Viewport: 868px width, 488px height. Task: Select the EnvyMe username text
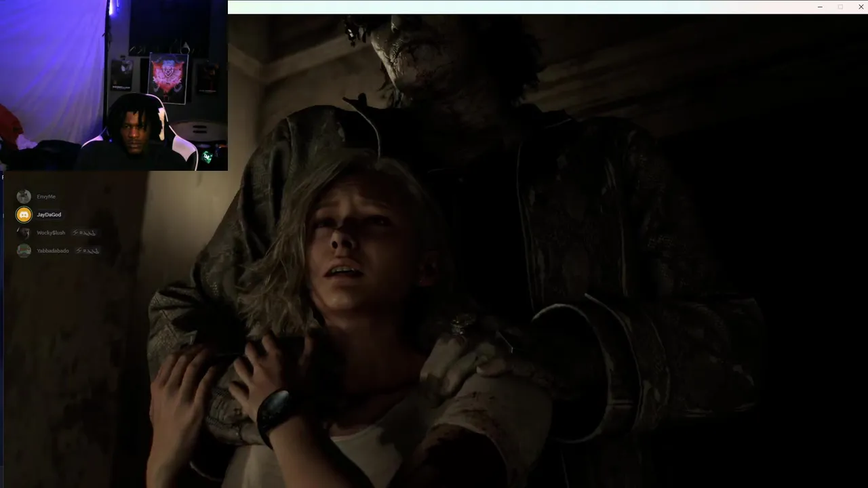click(46, 197)
